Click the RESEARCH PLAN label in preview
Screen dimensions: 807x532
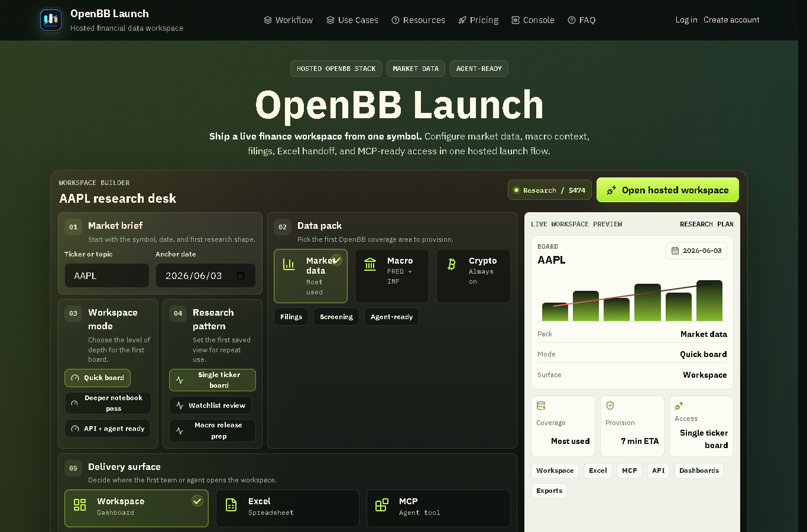pyautogui.click(x=706, y=224)
